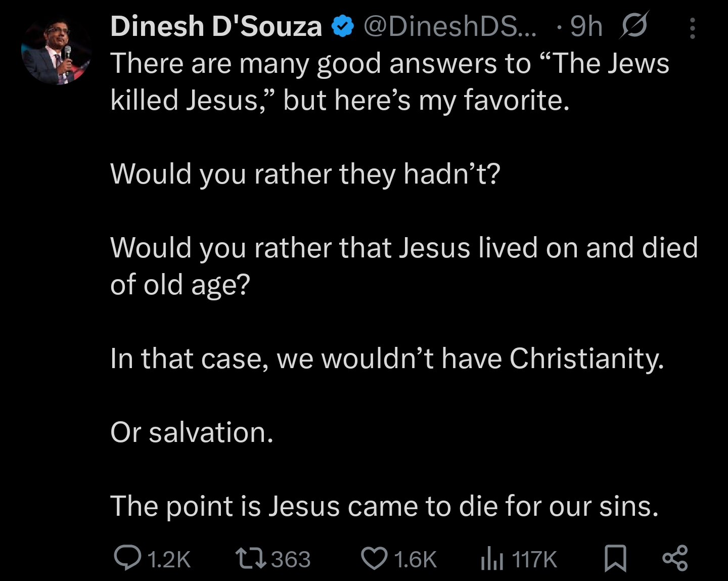Click the Dinesh D'Souza display name
The height and width of the screenshot is (581, 728).
tap(216, 26)
